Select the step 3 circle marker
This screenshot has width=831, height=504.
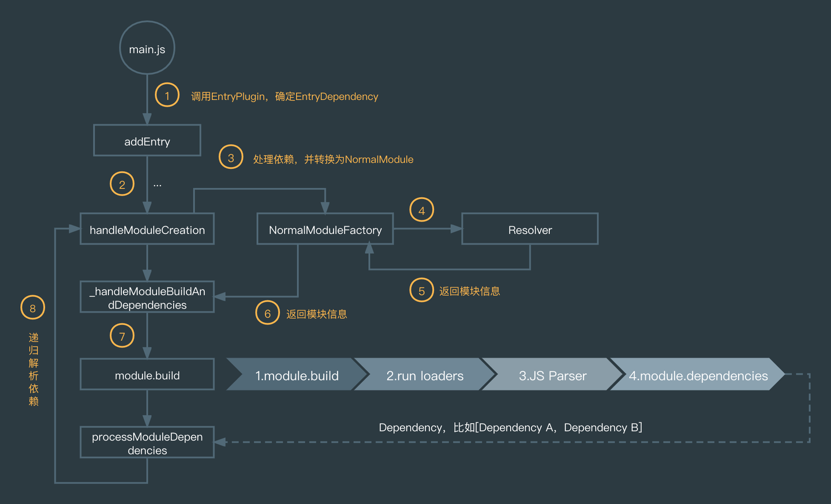coord(231,157)
